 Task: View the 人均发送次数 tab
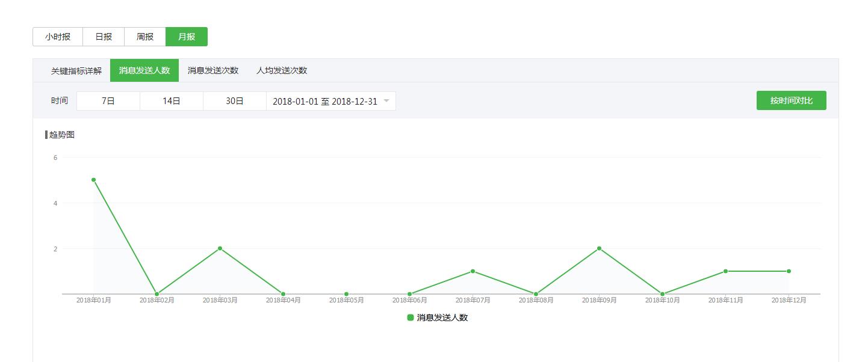(282, 70)
